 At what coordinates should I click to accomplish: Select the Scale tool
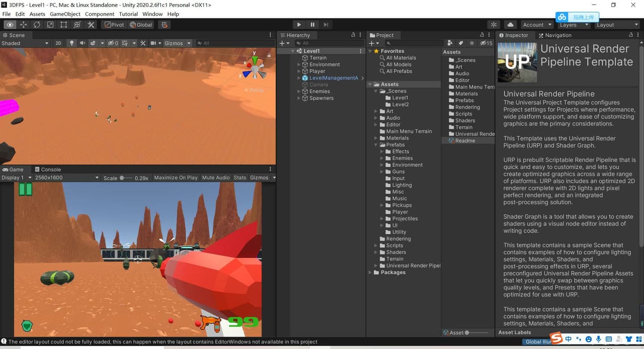[x=50, y=25]
